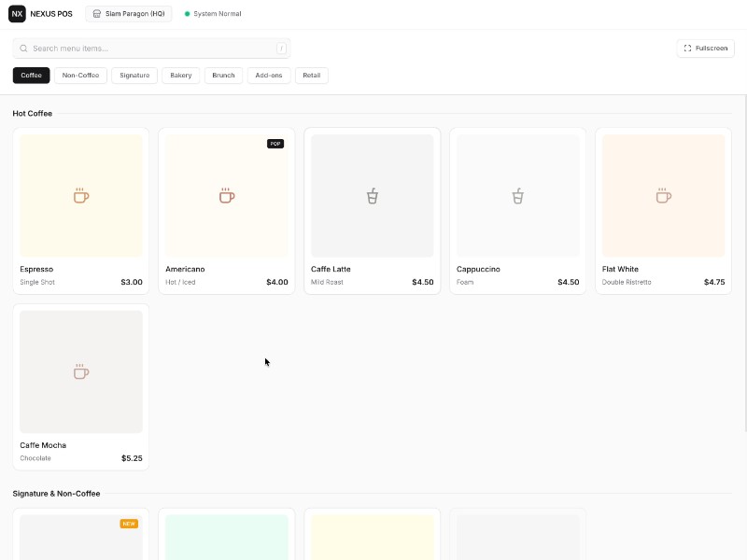The height and width of the screenshot is (560, 747).
Task: Click the search magnifier icon in the search bar
Action: click(23, 48)
